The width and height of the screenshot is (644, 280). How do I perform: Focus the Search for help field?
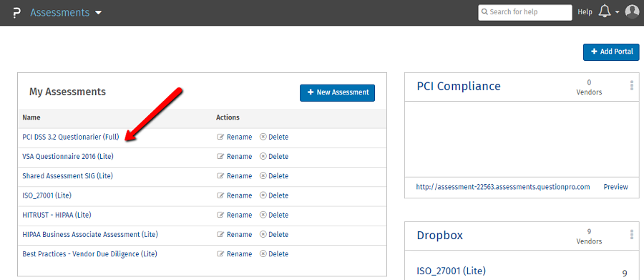pyautogui.click(x=525, y=12)
